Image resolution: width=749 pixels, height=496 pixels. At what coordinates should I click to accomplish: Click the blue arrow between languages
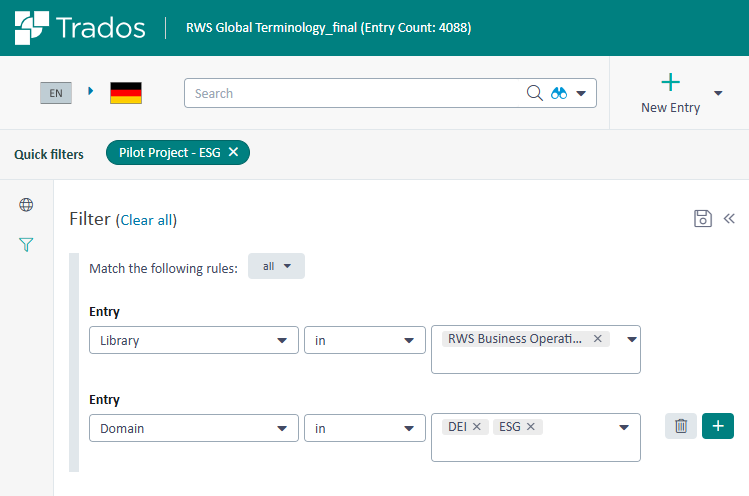91,91
